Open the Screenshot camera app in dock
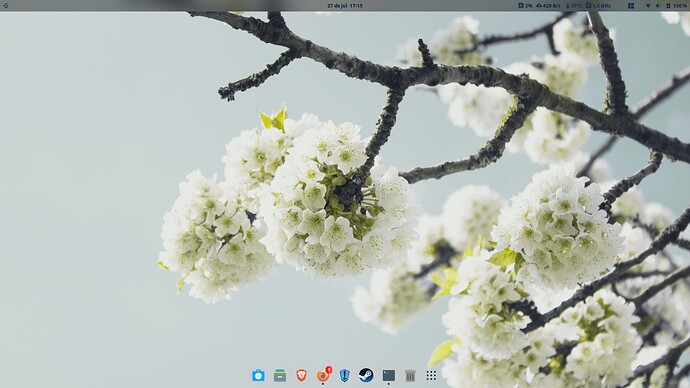Screen dimensions: 690x388 coord(258,375)
